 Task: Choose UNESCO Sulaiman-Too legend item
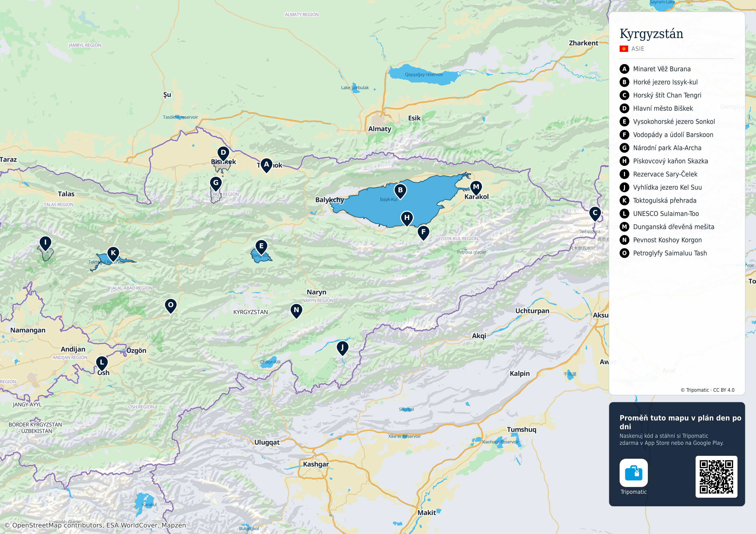659,214
